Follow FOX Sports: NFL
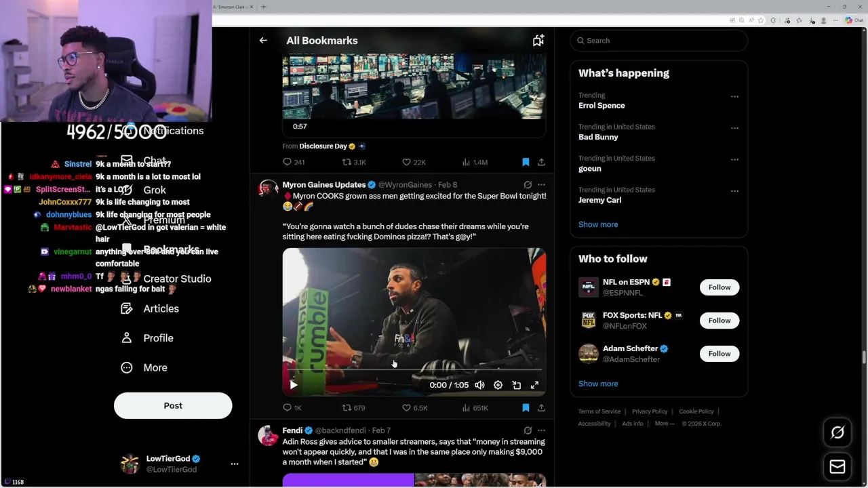The image size is (868, 488). pos(719,321)
